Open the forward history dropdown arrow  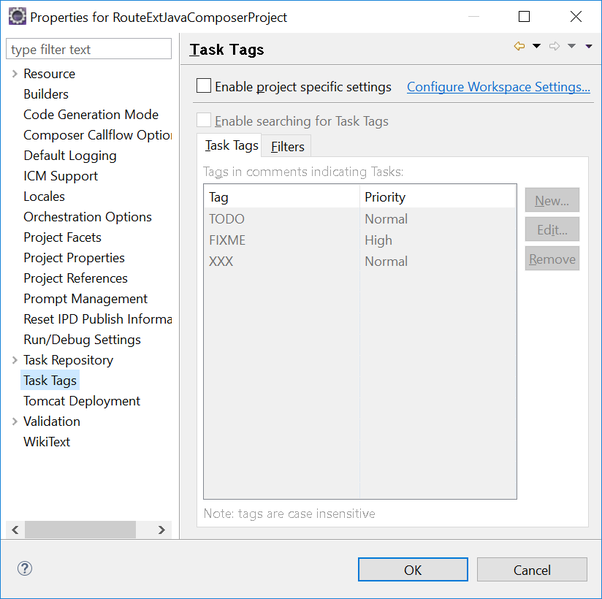coord(572,46)
